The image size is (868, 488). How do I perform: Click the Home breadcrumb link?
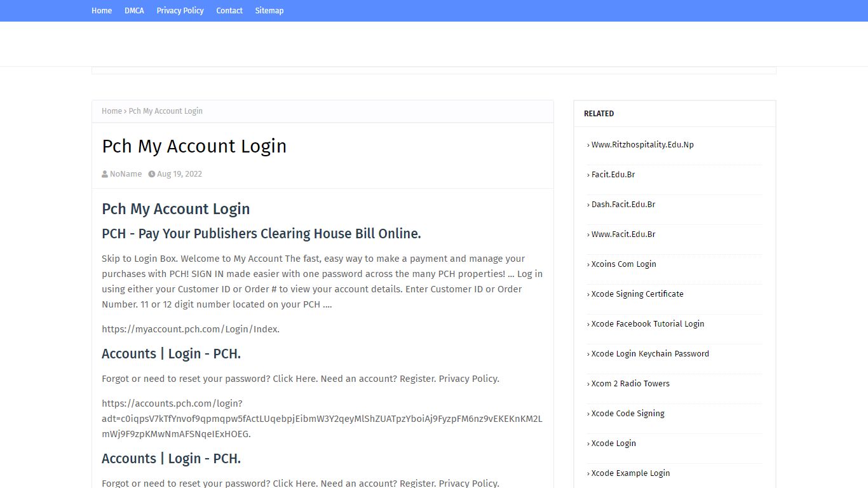coord(112,111)
